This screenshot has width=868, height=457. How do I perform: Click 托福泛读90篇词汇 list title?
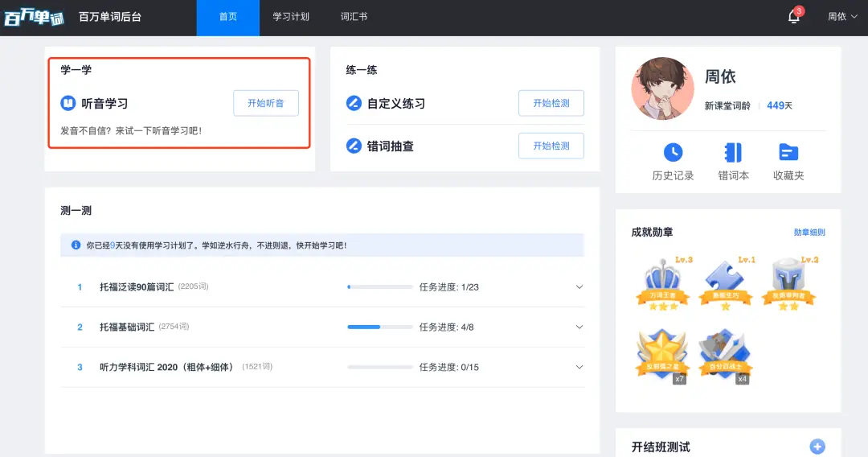(x=137, y=287)
